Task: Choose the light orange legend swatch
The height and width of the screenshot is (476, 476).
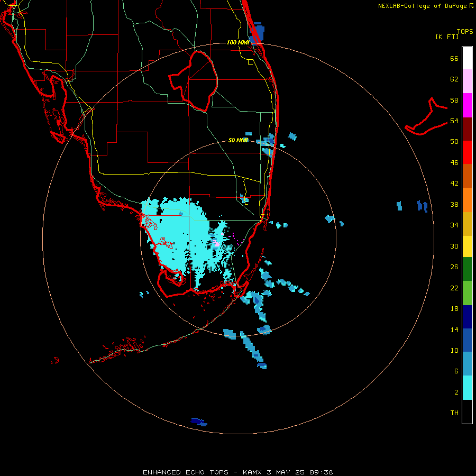Action: click(x=467, y=200)
